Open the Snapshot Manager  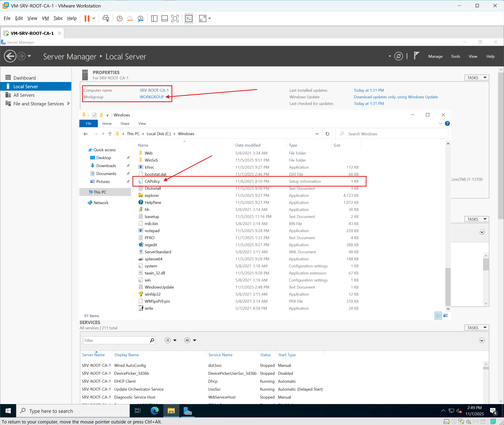pos(140,18)
